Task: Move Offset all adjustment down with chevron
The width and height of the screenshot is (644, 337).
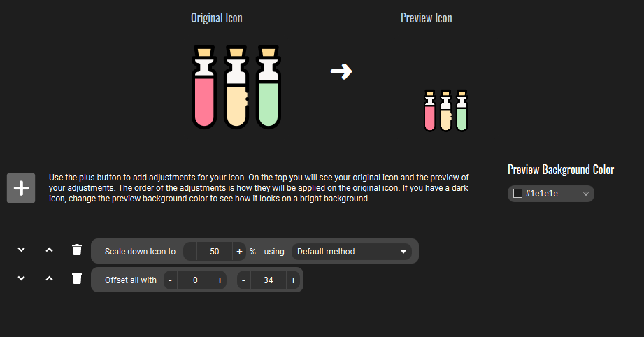Action: point(22,278)
